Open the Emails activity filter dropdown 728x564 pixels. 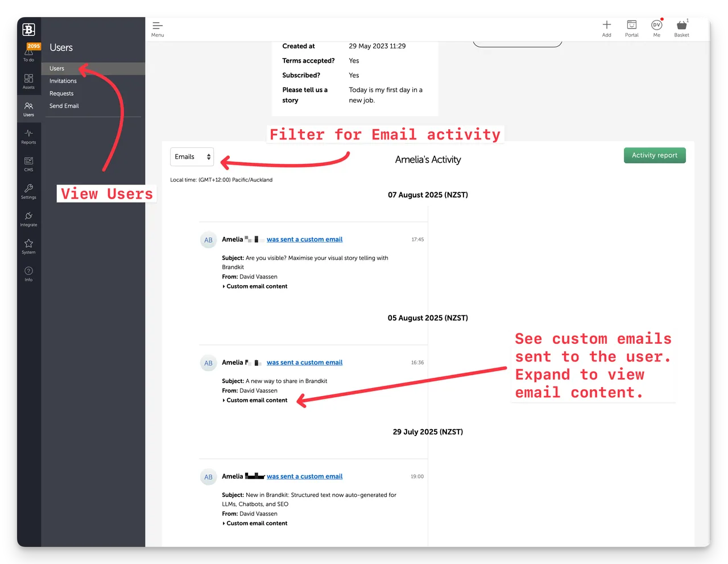(192, 157)
